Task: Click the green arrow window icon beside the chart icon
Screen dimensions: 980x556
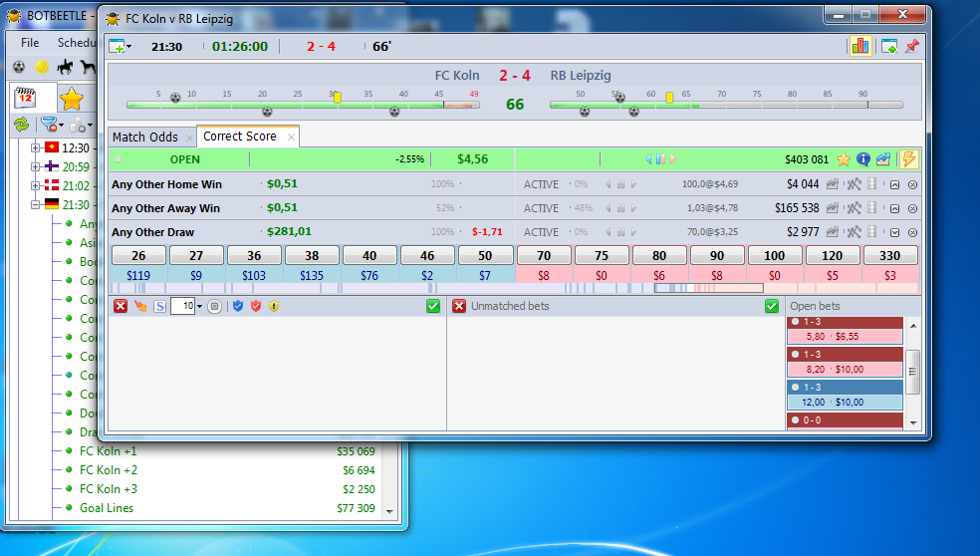Action: (889, 46)
